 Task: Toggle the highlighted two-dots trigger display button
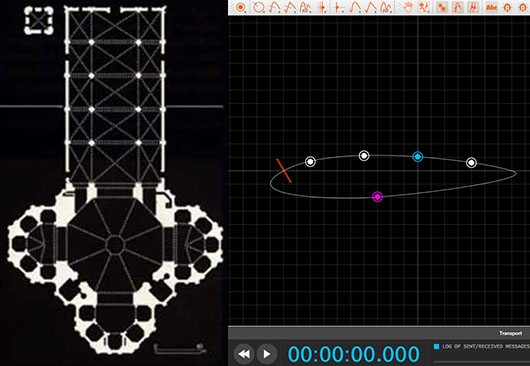(x=442, y=7)
